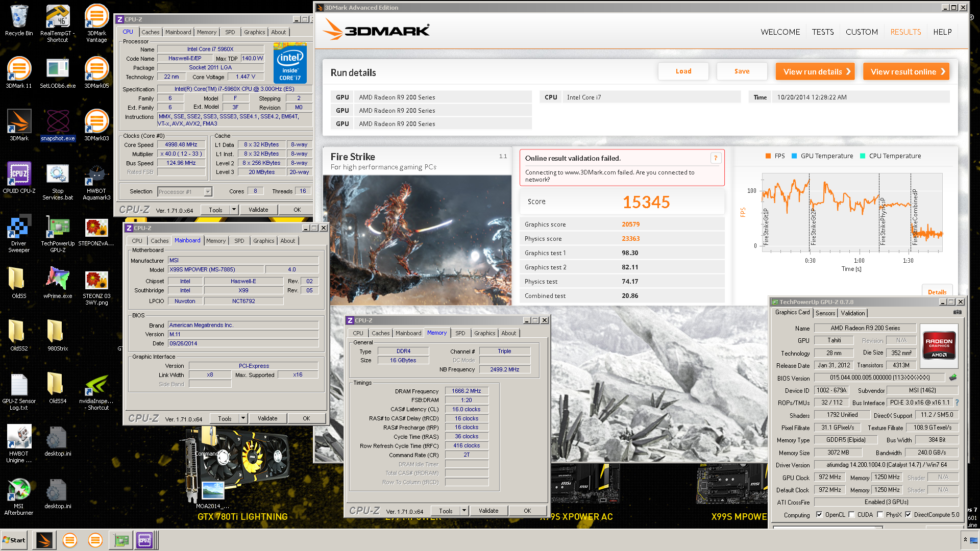
Task: Click the GPU-Z save BIOS icon
Action: click(x=952, y=378)
